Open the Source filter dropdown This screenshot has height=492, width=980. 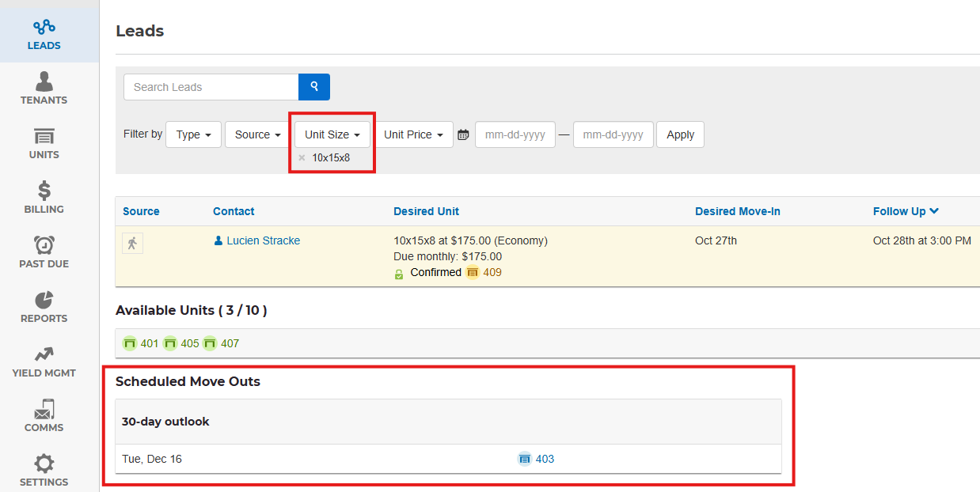(258, 135)
